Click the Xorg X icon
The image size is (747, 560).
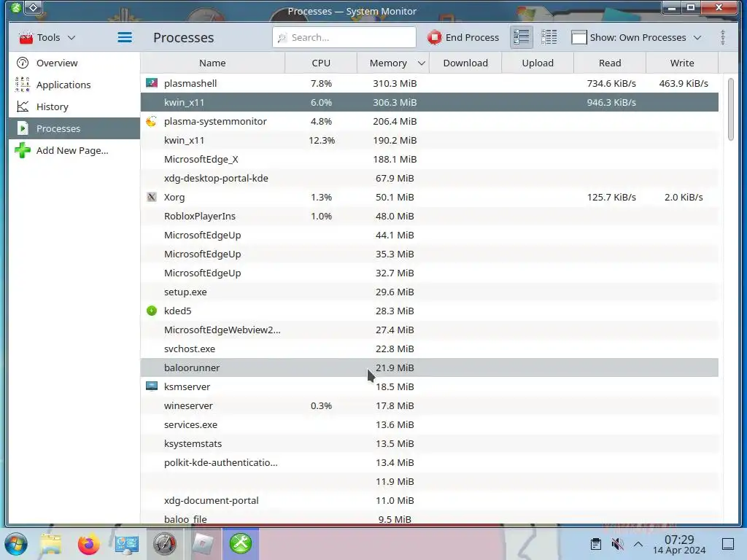[152, 197]
